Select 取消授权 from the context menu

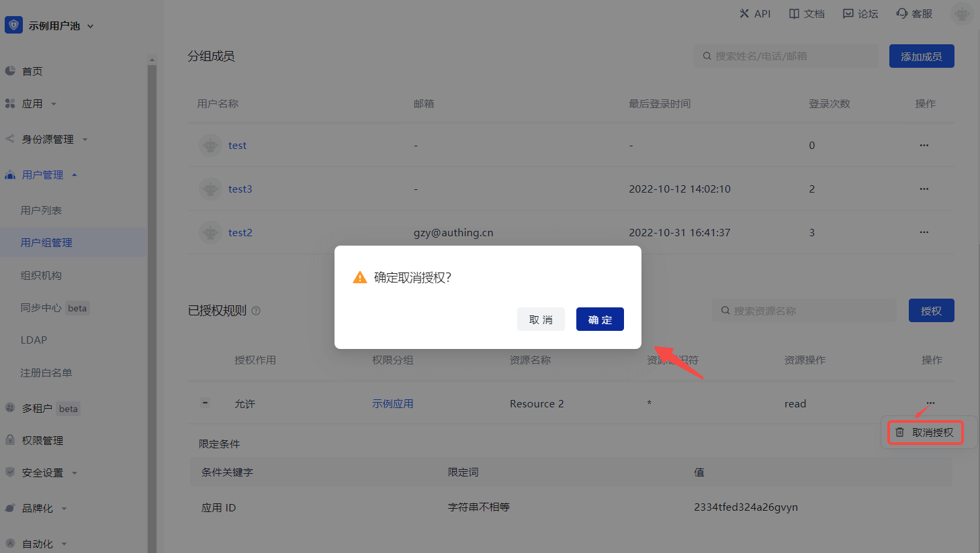[926, 432]
